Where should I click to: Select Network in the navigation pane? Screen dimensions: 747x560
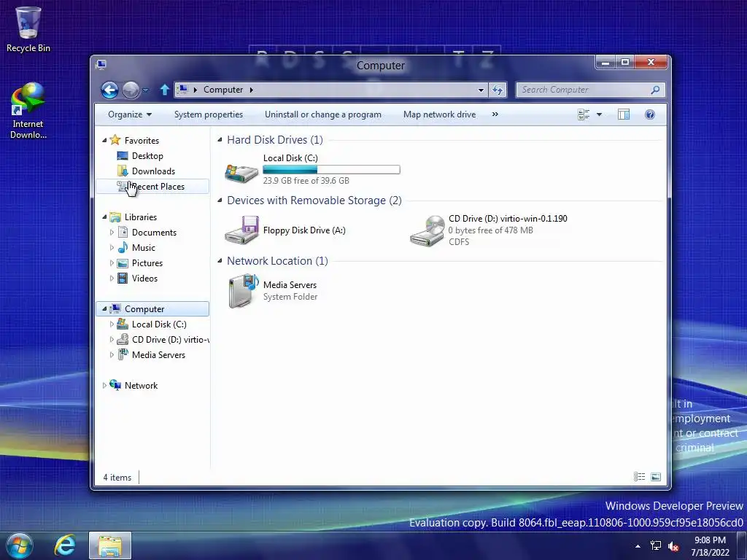click(141, 385)
